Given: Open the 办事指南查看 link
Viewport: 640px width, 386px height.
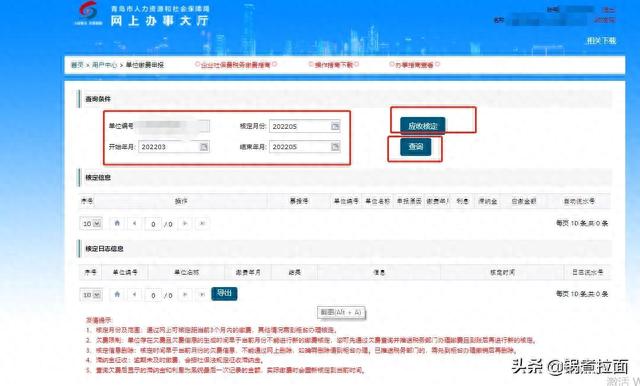Looking at the screenshot, I should [x=414, y=64].
